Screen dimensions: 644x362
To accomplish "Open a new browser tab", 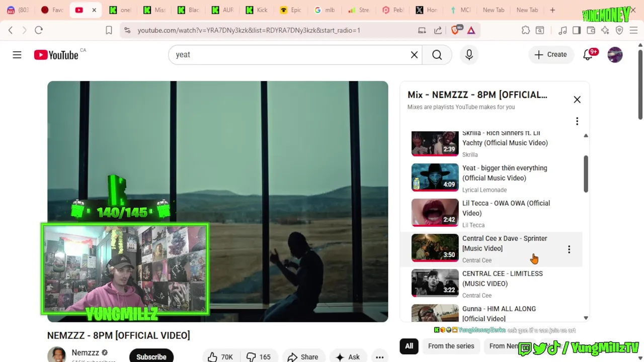I will pyautogui.click(x=552, y=10).
